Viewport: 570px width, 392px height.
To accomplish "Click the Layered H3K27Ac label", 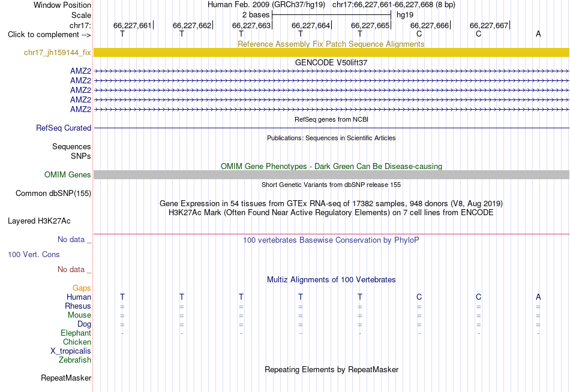I will [x=39, y=221].
